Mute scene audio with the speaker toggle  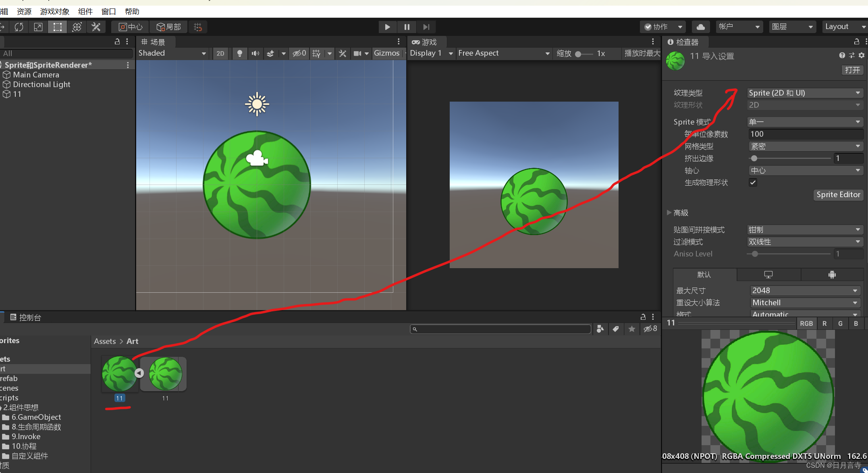pos(255,53)
